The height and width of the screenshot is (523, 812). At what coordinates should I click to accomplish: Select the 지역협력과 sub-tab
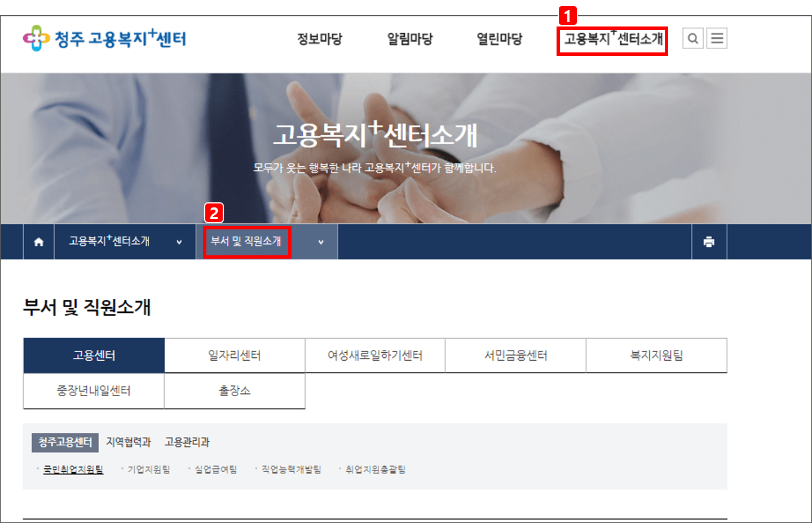[129, 442]
